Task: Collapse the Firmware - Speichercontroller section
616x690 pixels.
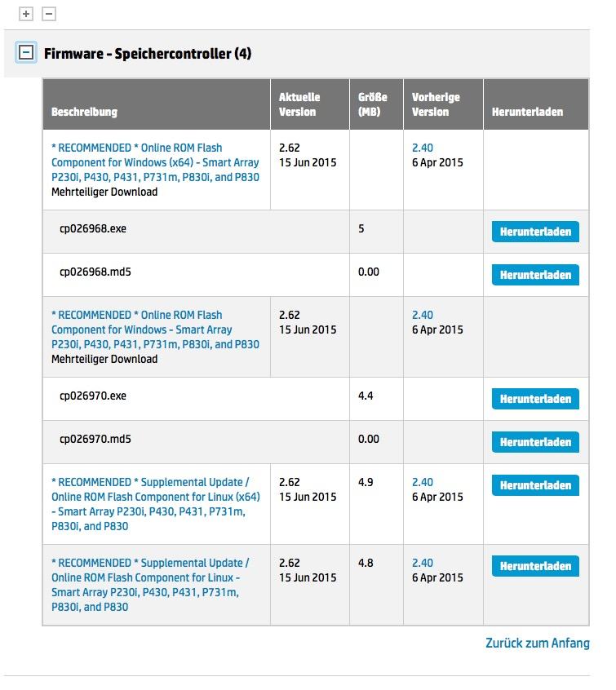Action: [26, 53]
